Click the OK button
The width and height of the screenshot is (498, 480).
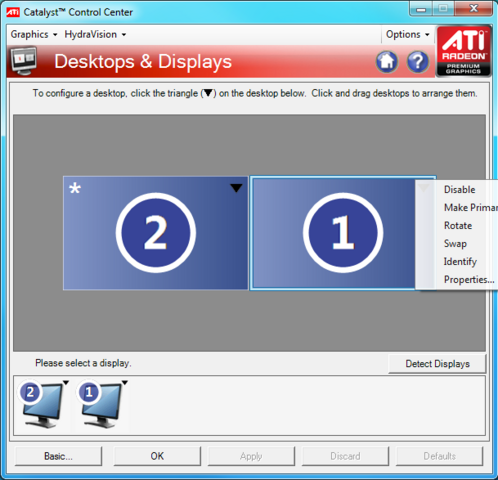tap(157, 456)
